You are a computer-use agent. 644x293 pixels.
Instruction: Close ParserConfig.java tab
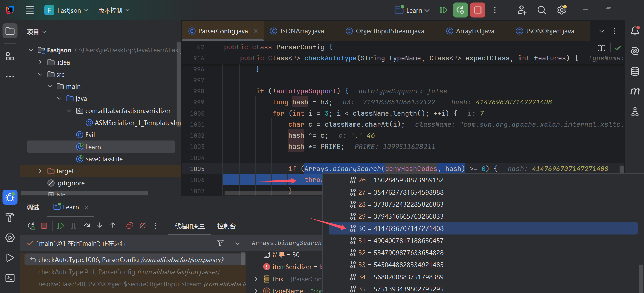[x=256, y=31]
